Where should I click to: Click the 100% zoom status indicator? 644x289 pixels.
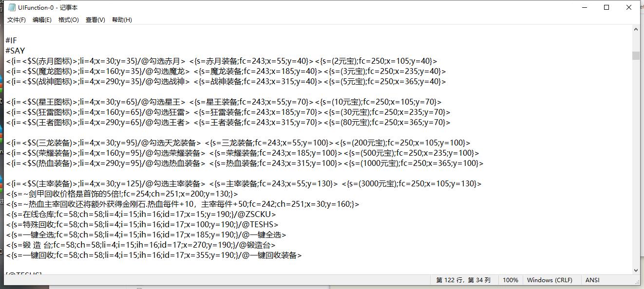(510, 280)
